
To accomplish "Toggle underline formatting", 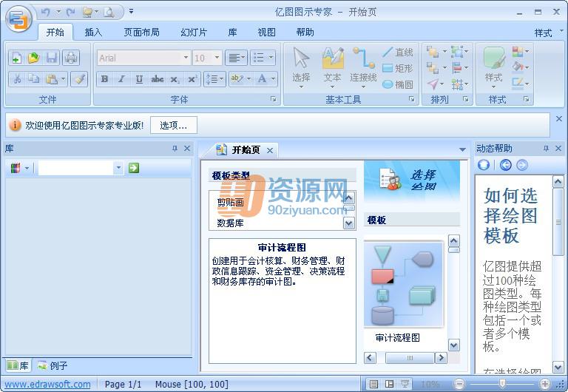I will click(x=139, y=79).
